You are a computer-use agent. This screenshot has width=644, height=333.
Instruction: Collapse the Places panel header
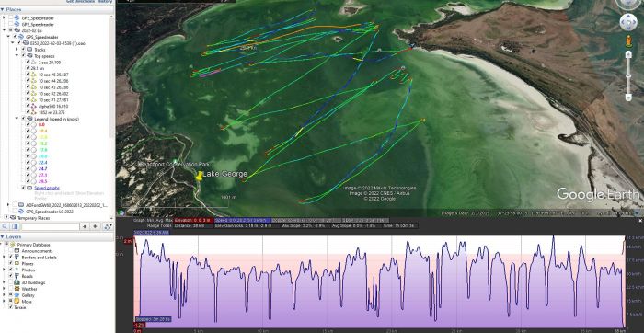pos(3,9)
